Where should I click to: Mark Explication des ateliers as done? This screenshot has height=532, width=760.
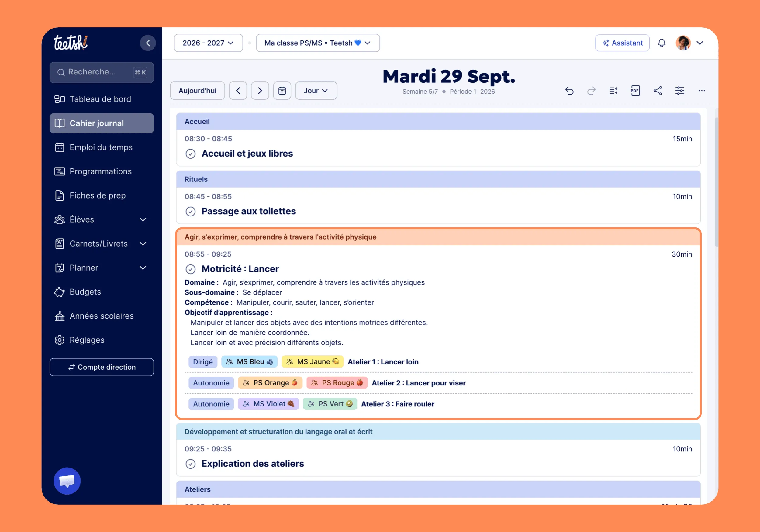click(190, 464)
